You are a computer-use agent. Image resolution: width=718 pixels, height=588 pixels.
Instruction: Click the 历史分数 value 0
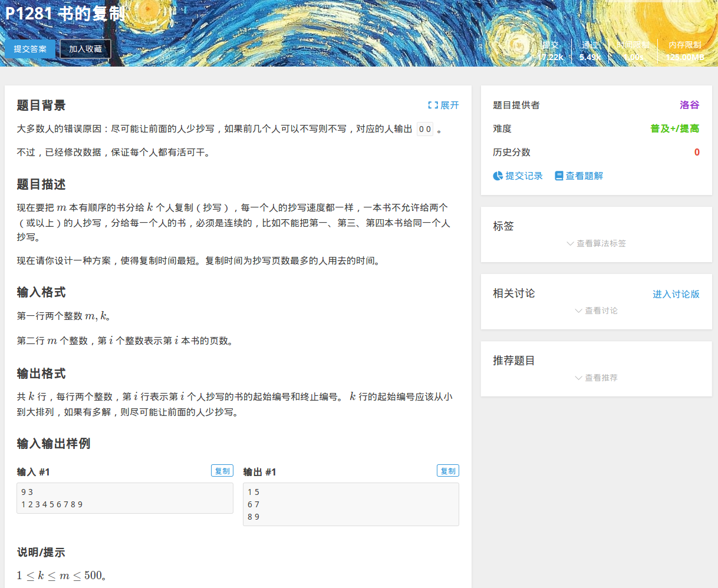(x=697, y=152)
